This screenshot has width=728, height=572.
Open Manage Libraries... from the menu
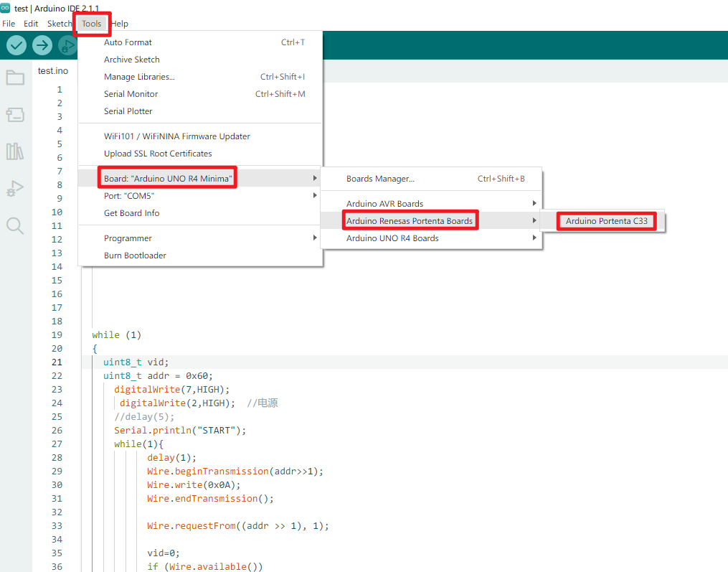(x=200, y=77)
